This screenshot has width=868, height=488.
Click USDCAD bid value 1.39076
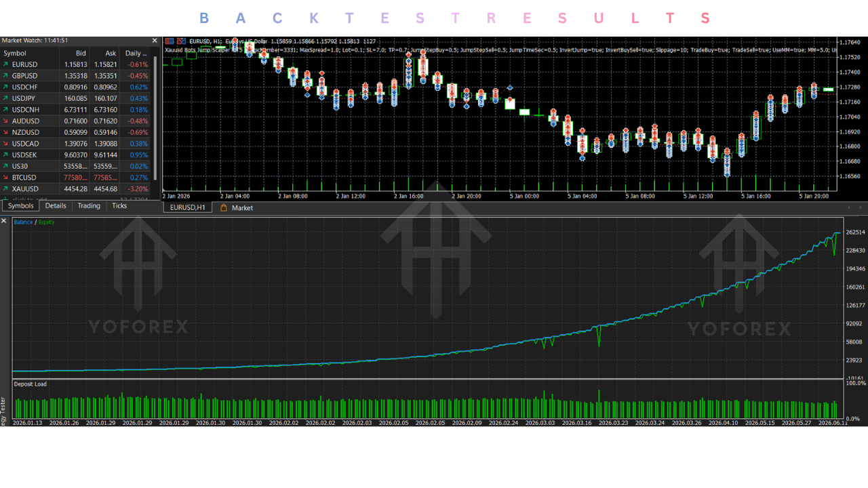click(75, 144)
